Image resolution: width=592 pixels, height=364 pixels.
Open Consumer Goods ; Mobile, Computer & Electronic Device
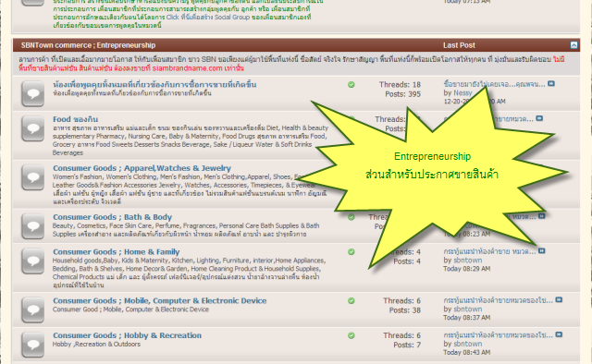coord(159,301)
